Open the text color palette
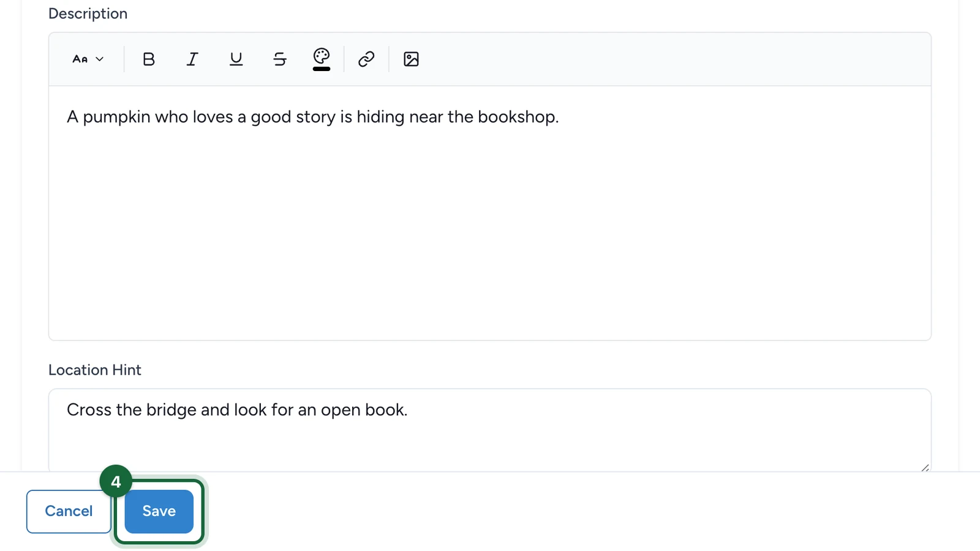This screenshot has height=551, width=980. 322,59
